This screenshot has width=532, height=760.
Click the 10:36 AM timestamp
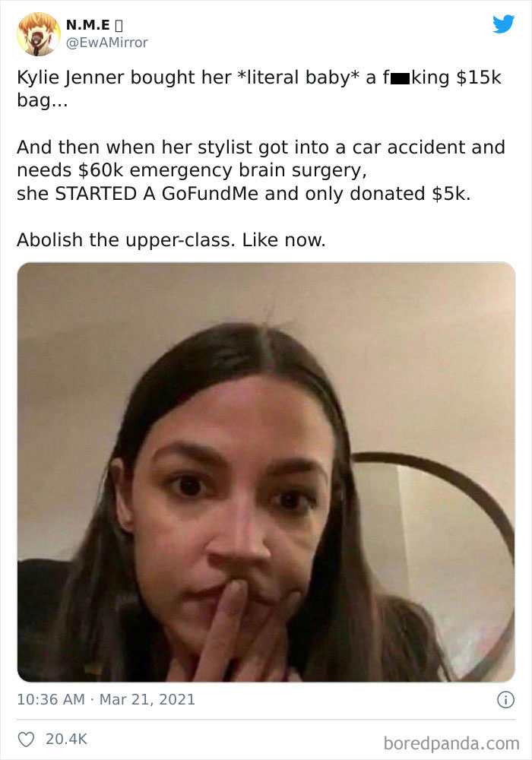tap(51, 699)
